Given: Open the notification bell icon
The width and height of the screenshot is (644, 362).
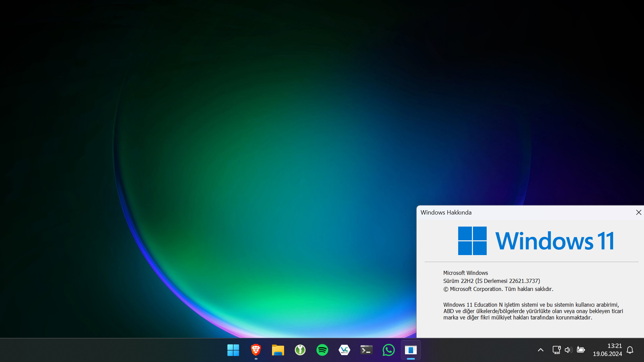Looking at the screenshot, I should [x=630, y=350].
